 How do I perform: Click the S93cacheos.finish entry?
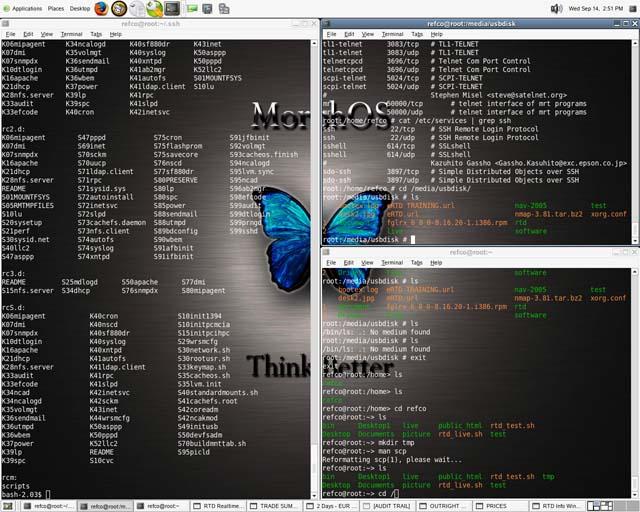pyautogui.click(x=264, y=154)
